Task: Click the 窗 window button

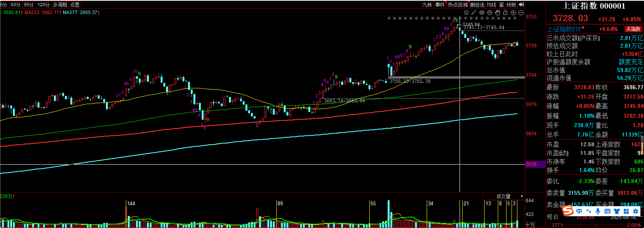Action: tap(501, 5)
